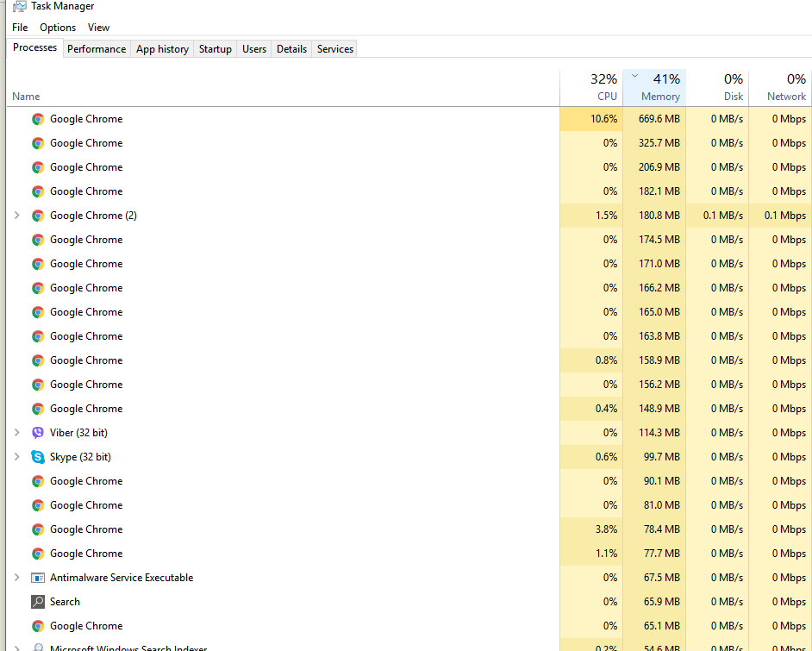Expand the Google Chrome (2) process group
812x651 pixels.
[16, 216]
